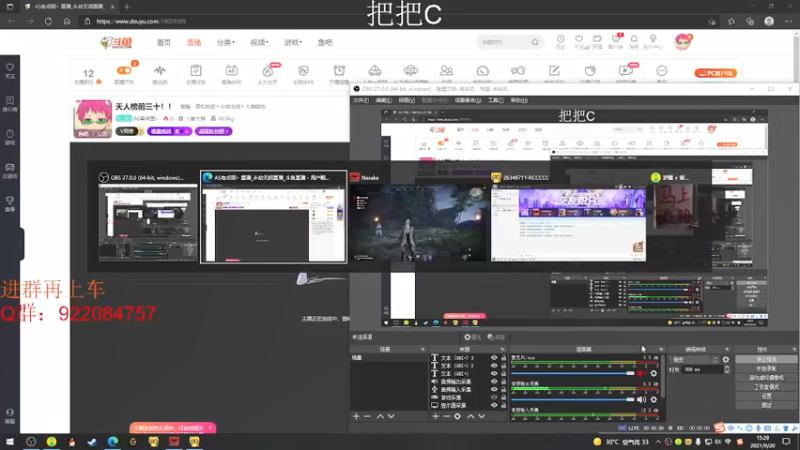Screen dimensions: 800x450
Task: Open the alarm clock icon in streamer toolbar
Action: 339,71
